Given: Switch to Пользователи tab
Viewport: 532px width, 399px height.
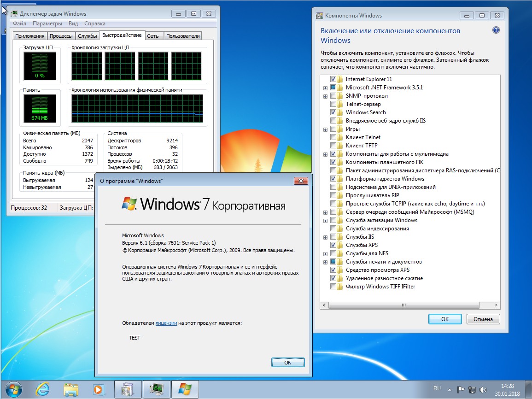Looking at the screenshot, I should click(x=183, y=36).
